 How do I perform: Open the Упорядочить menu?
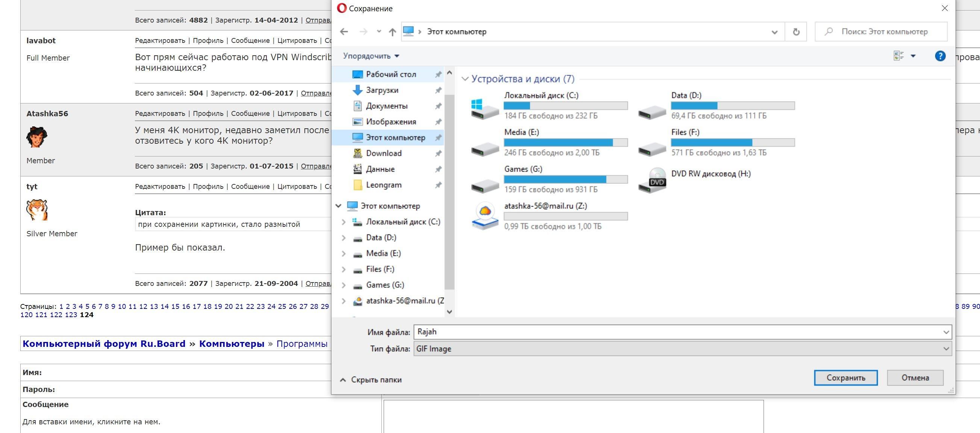point(370,56)
